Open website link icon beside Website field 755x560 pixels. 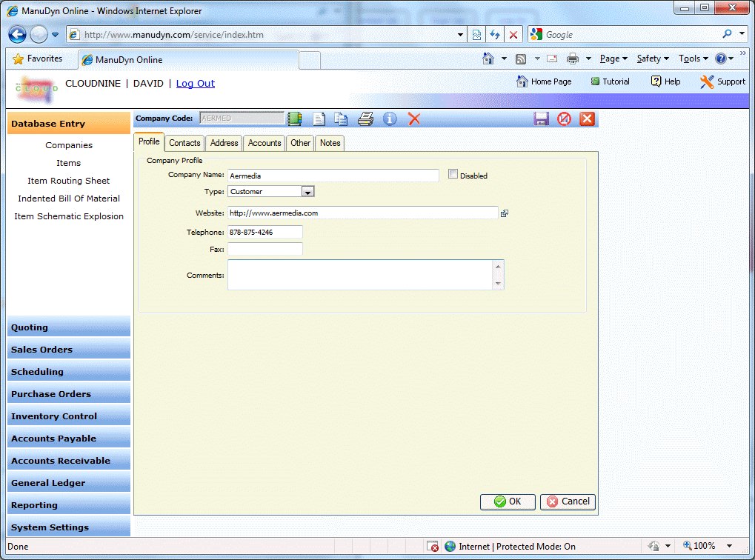point(505,213)
